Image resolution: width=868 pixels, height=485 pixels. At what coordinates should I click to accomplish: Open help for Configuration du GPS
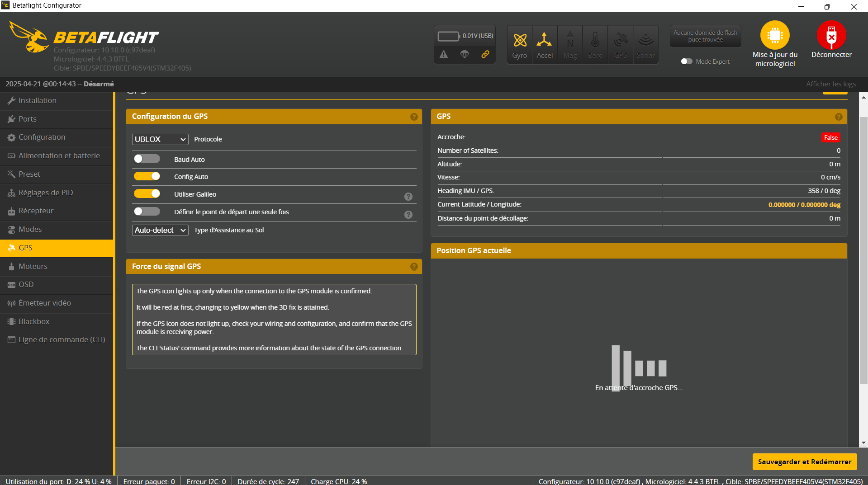click(413, 117)
